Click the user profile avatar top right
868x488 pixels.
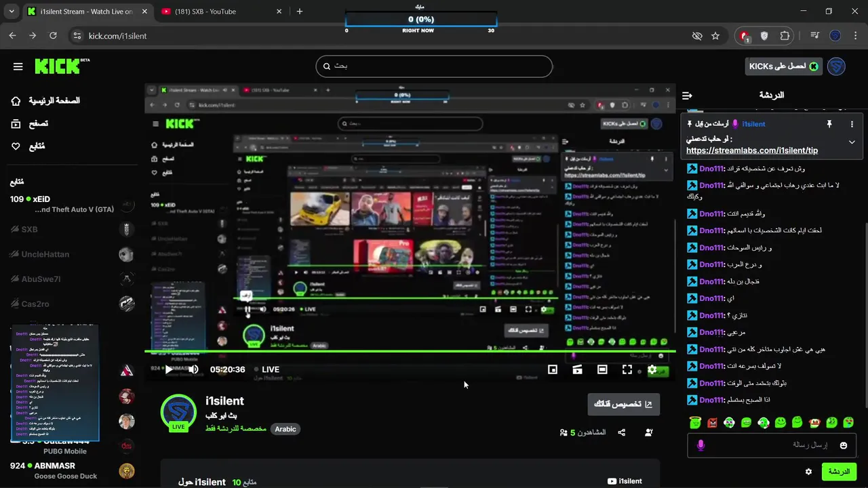[x=836, y=66]
